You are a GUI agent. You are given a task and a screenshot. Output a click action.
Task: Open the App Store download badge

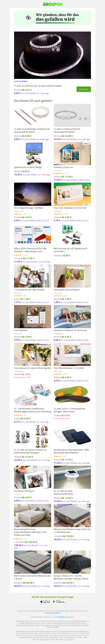click(45, 601)
